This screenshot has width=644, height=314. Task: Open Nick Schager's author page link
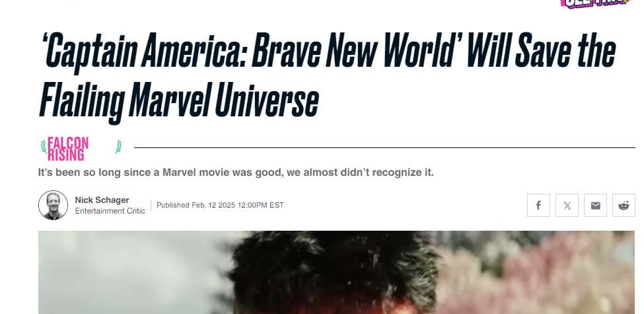[x=102, y=200]
